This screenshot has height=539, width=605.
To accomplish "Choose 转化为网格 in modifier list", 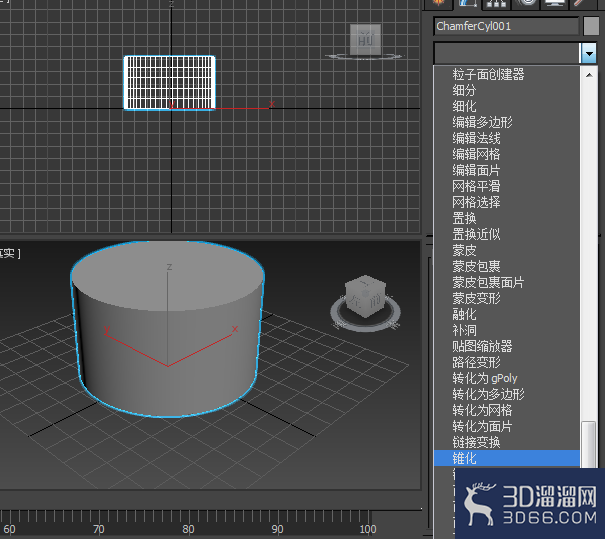I will 482,410.
